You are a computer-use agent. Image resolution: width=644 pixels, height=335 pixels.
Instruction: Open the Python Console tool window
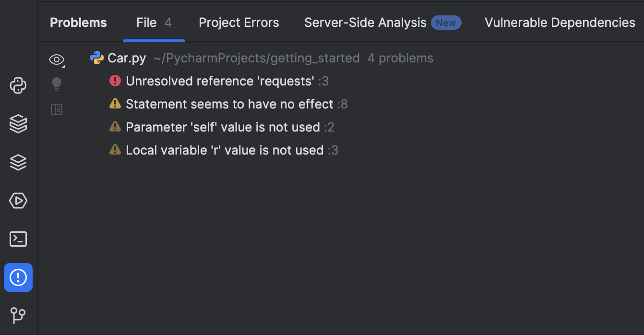click(x=18, y=86)
